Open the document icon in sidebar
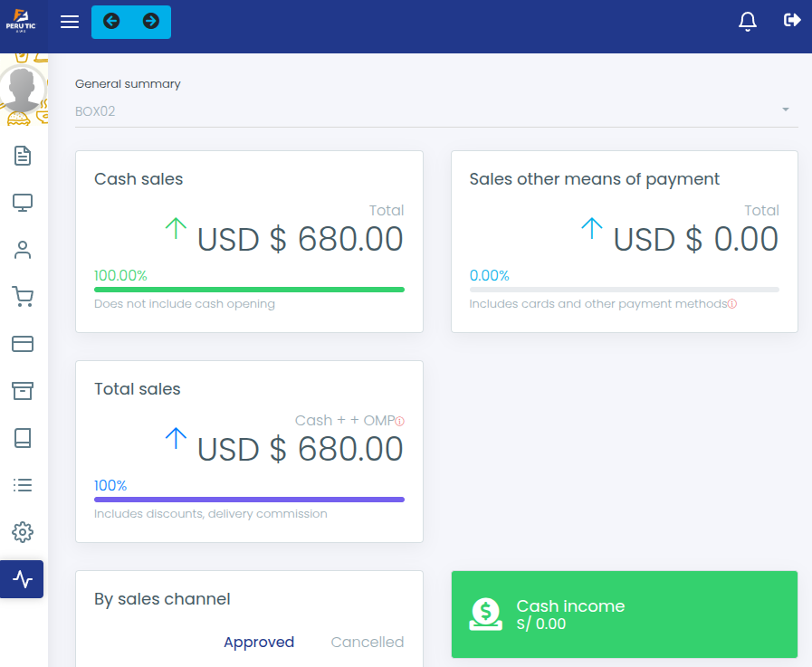 [x=23, y=156]
